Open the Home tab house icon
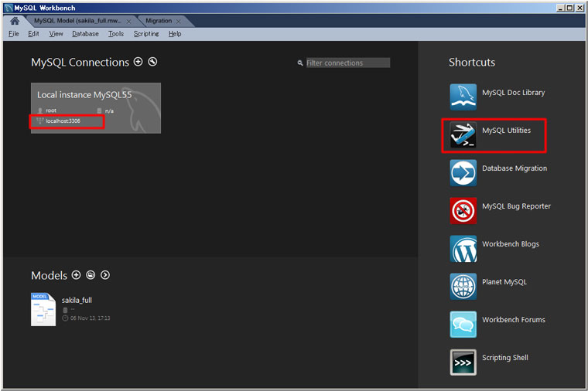The width and height of the screenshot is (588, 391). click(x=15, y=21)
